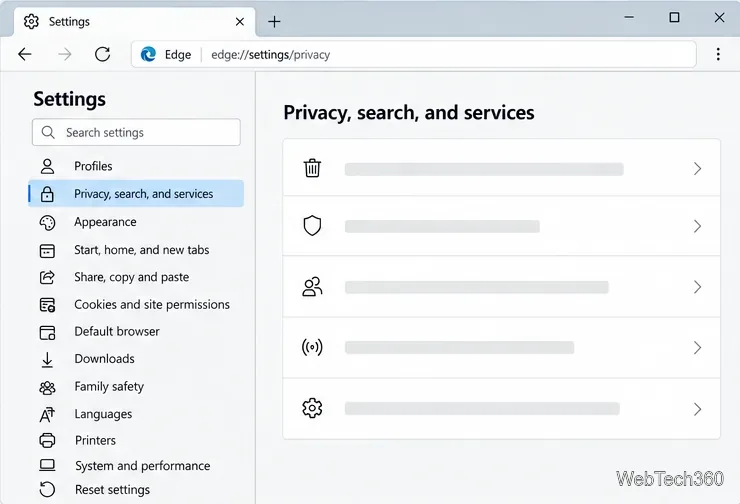The image size is (740, 504).
Task: Click the Downloads text
Action: pos(104,359)
